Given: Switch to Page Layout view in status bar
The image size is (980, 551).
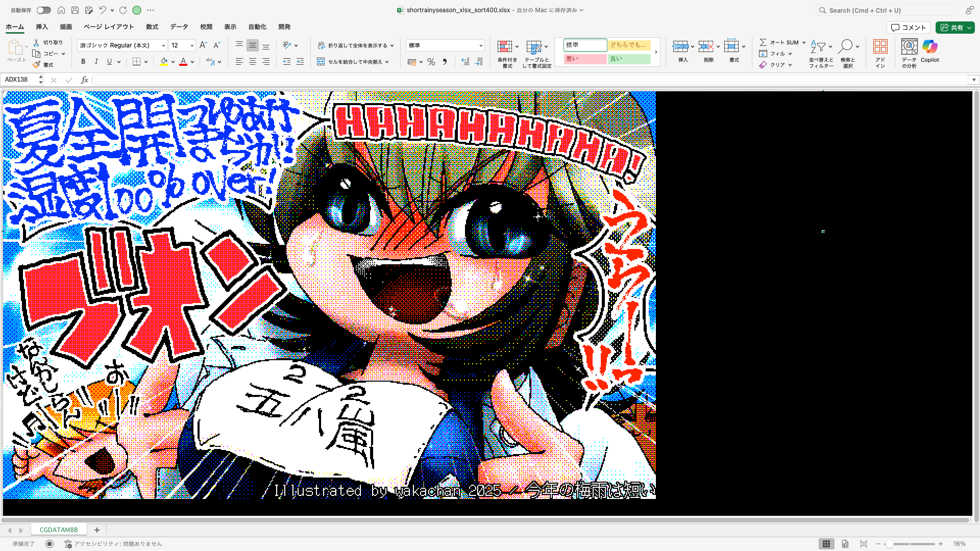Looking at the screenshot, I should (845, 544).
